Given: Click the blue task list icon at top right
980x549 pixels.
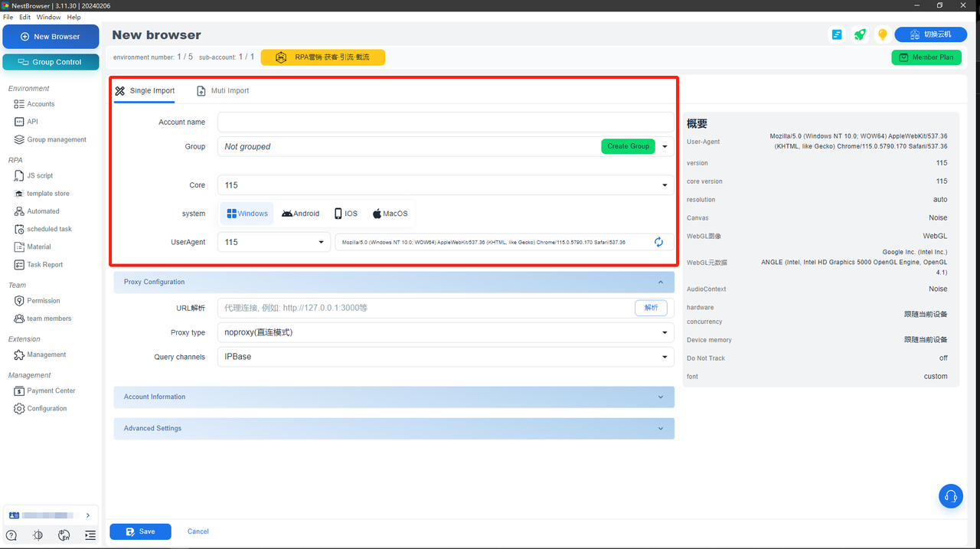Looking at the screenshot, I should tap(837, 35).
